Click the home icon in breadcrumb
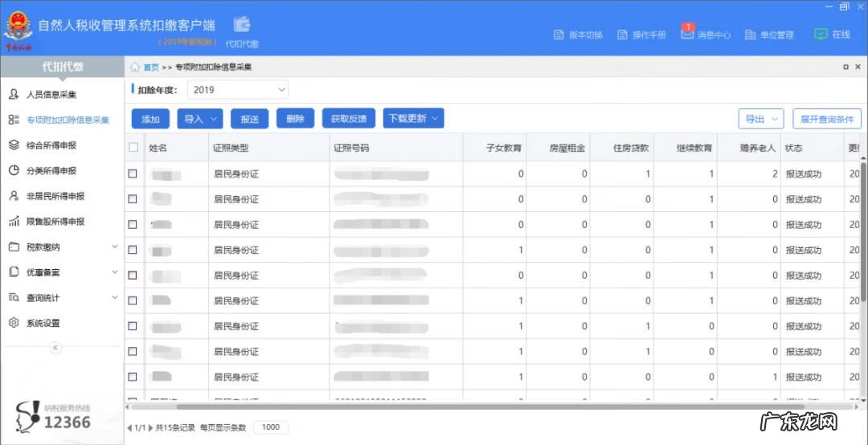This screenshot has height=445, width=868. tap(135, 67)
